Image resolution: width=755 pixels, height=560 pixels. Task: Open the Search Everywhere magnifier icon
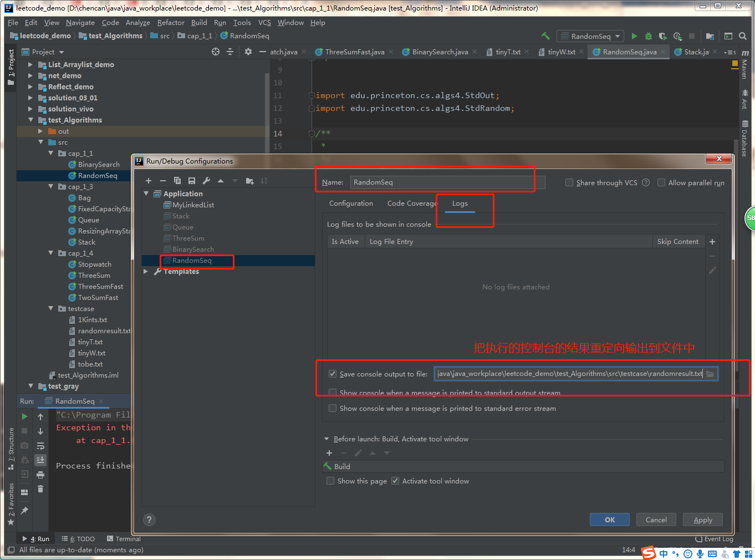(x=743, y=36)
